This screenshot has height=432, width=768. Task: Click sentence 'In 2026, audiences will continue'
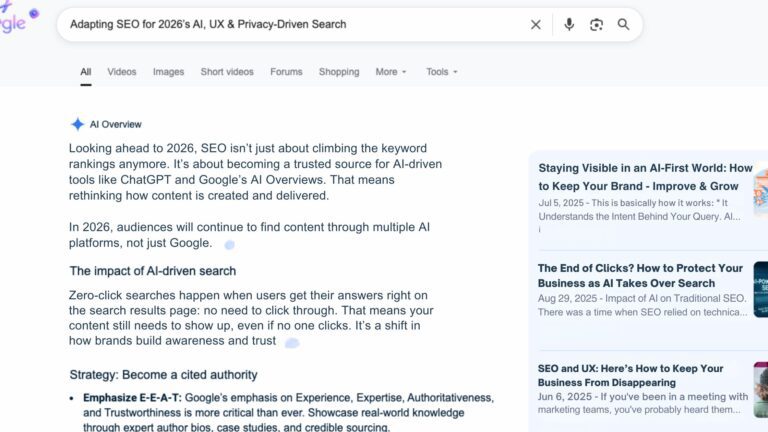click(249, 235)
